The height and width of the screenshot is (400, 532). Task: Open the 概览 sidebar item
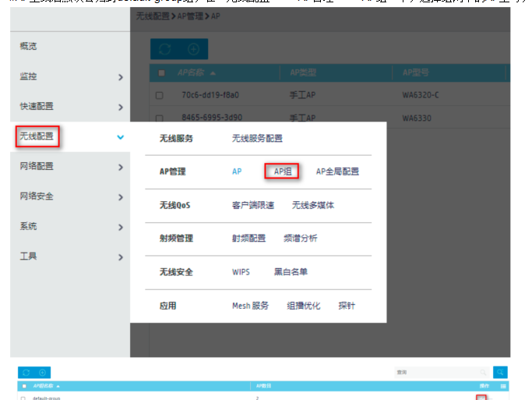click(28, 46)
